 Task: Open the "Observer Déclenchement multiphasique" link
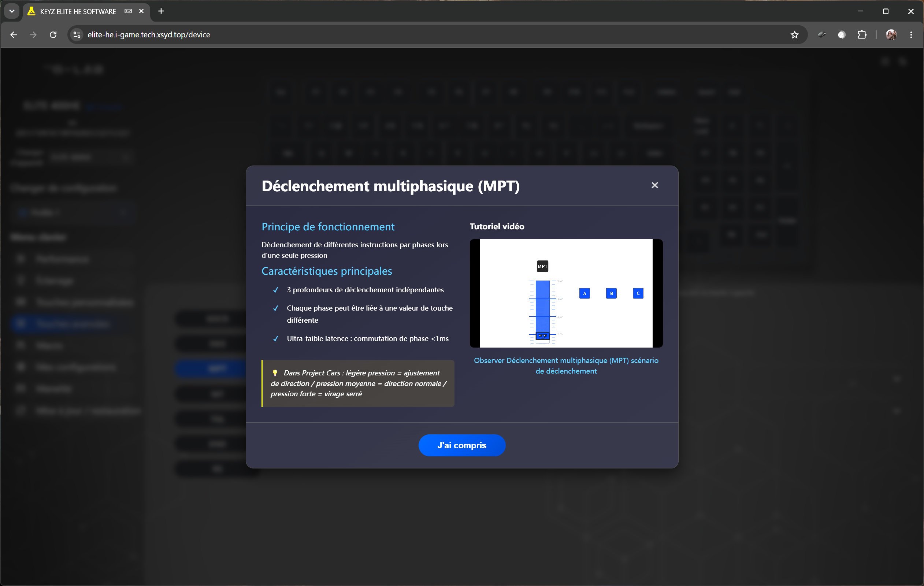[566, 366]
